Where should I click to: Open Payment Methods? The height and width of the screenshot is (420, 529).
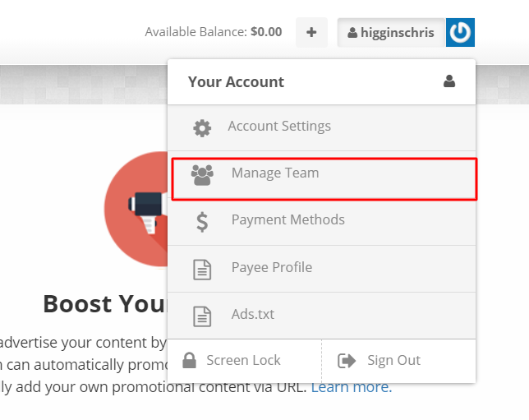pos(321,222)
